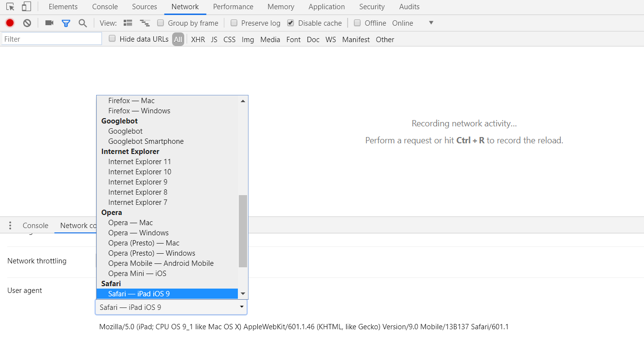Select highlighted Safari — iPad iOS 9
This screenshot has height=337, width=644.
point(167,294)
